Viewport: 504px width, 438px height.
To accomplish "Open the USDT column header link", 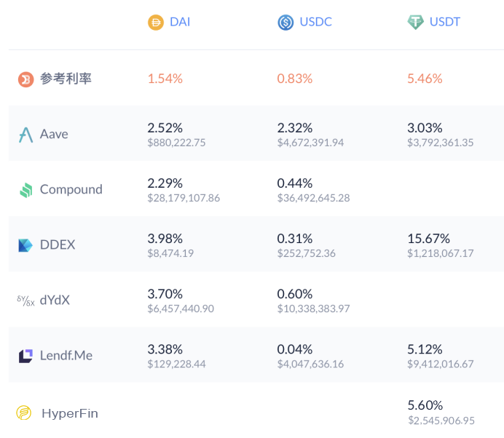I will (445, 22).
